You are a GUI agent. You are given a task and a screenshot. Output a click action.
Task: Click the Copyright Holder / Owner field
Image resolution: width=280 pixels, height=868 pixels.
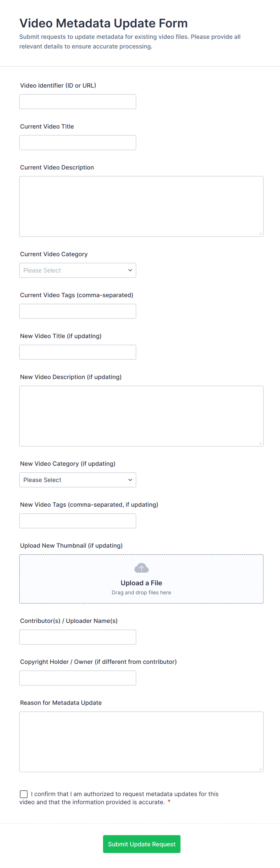[x=77, y=678]
